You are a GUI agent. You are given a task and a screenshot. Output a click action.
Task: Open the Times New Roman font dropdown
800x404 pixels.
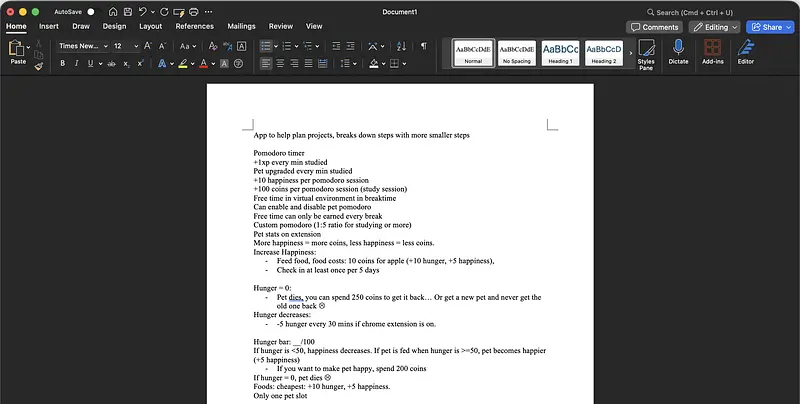(80, 46)
